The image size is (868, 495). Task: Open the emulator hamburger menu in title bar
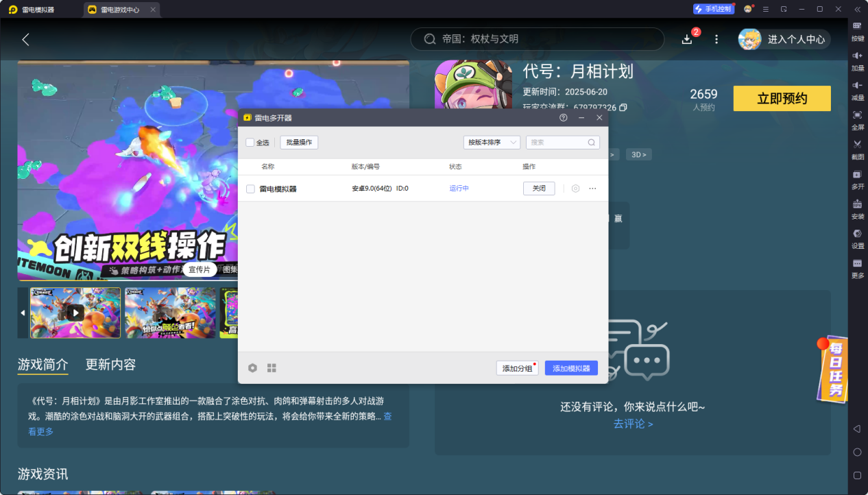[766, 9]
